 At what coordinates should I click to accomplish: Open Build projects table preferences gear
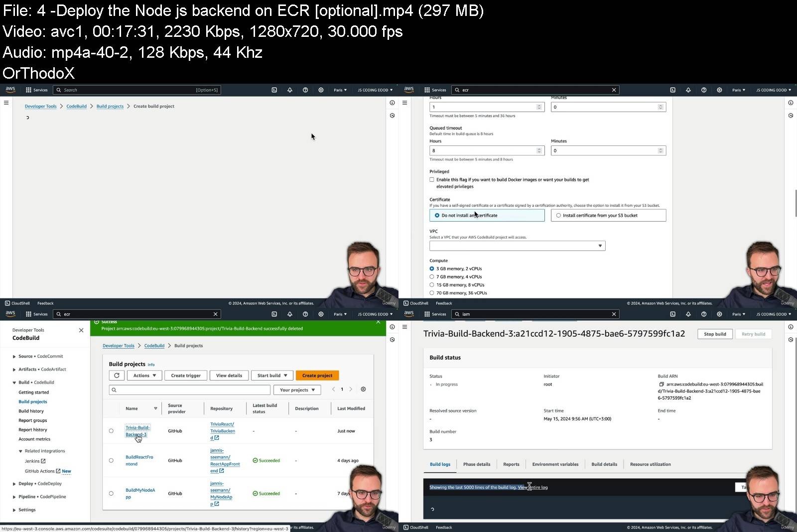coord(363,389)
